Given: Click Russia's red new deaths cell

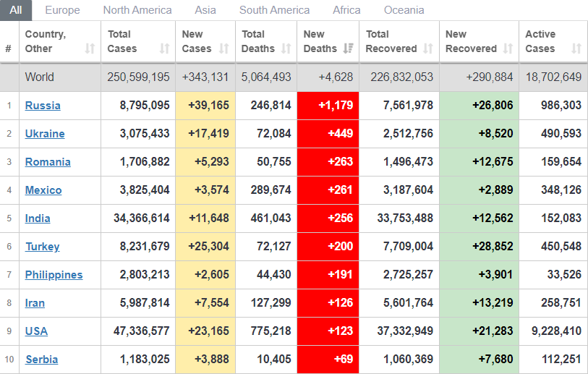Looking at the screenshot, I should click(328, 106).
